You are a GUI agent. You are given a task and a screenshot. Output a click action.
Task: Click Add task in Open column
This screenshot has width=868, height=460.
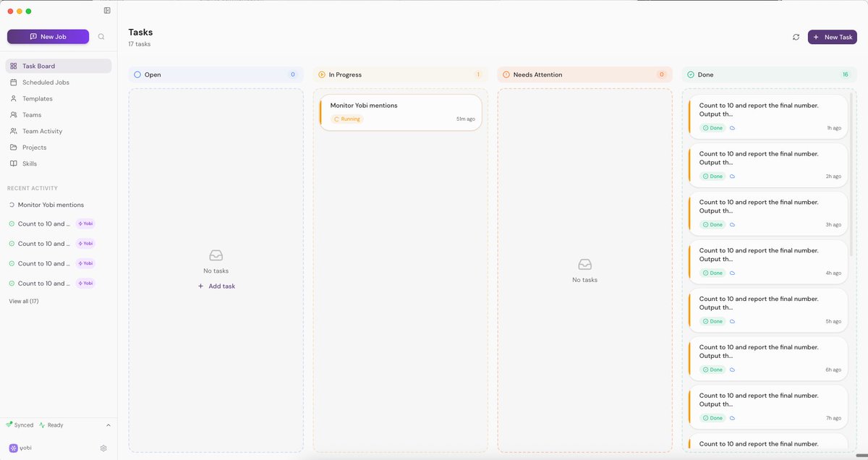[x=216, y=286]
